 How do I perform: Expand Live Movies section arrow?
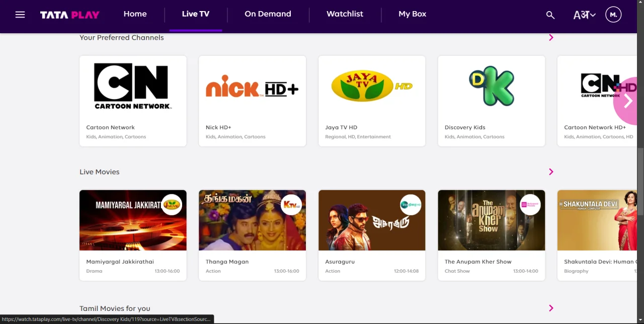click(x=551, y=172)
